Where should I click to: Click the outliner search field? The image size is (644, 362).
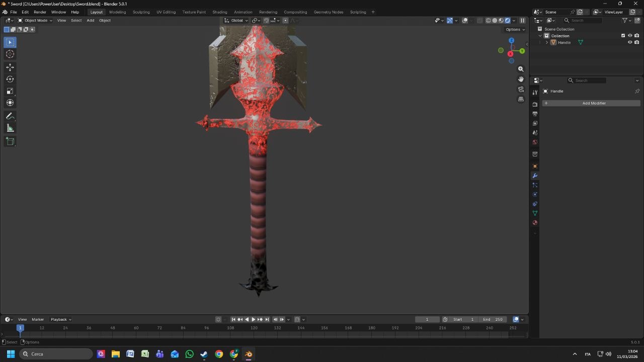584,21
